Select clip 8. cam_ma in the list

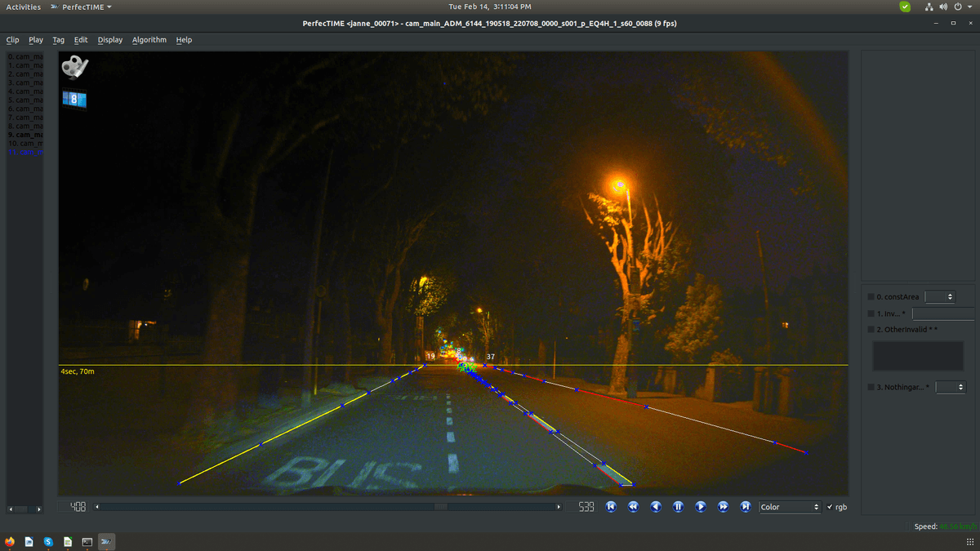(24, 126)
